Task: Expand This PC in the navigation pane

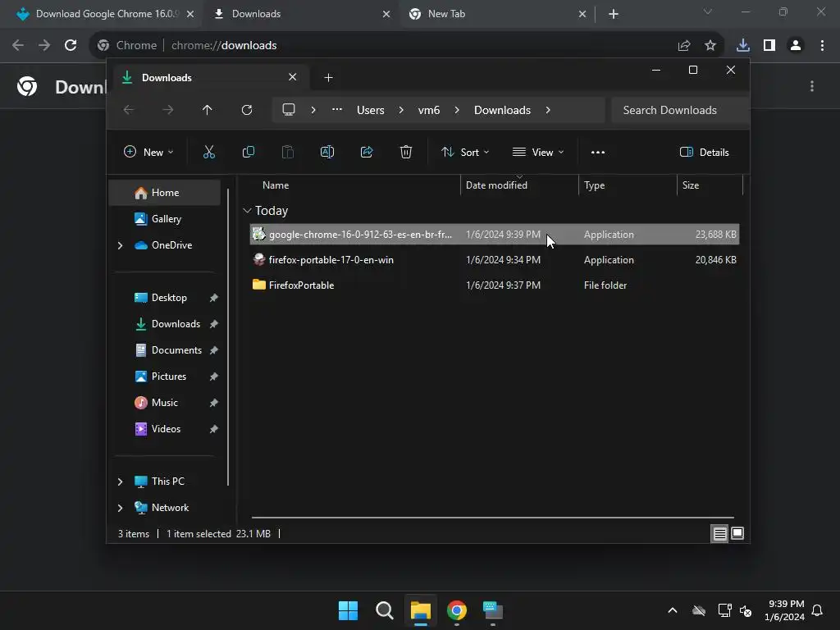Action: (120, 482)
